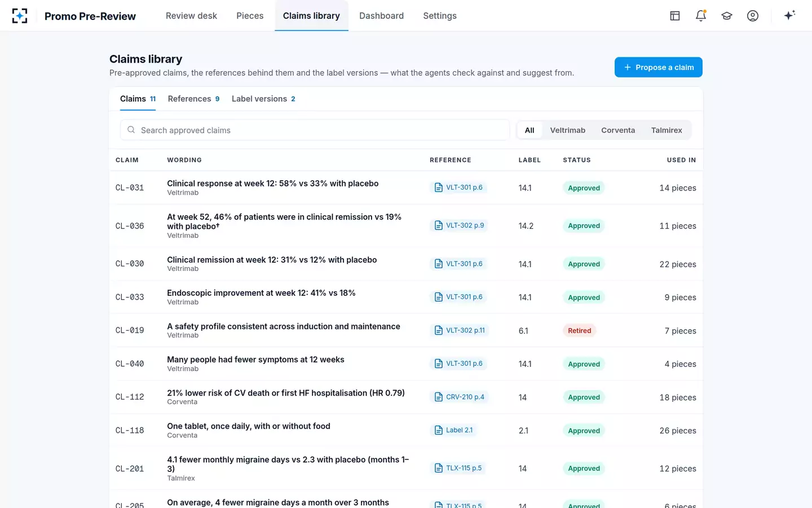Viewport: 812px width, 508px height.
Task: Click "Endoscopic improvement at week 12: 41% vs 18%"
Action: (261, 293)
